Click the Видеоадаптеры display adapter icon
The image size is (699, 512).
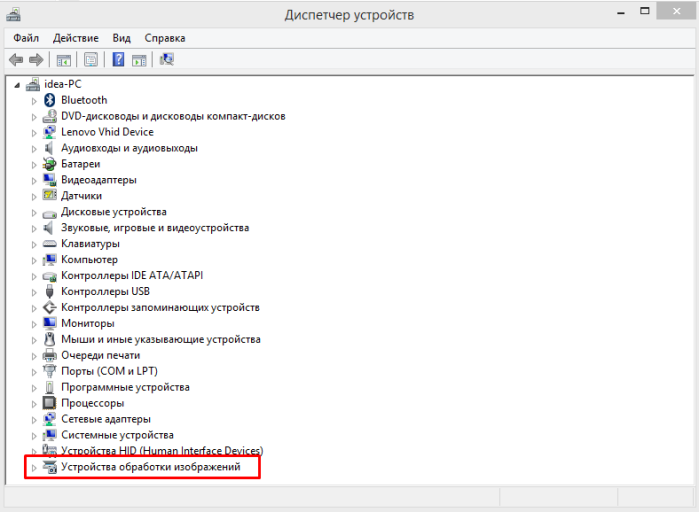pyautogui.click(x=49, y=180)
